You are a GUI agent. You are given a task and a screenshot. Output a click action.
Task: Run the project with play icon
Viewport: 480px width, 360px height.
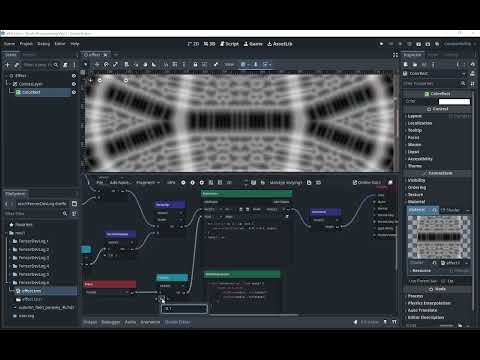click(x=381, y=44)
